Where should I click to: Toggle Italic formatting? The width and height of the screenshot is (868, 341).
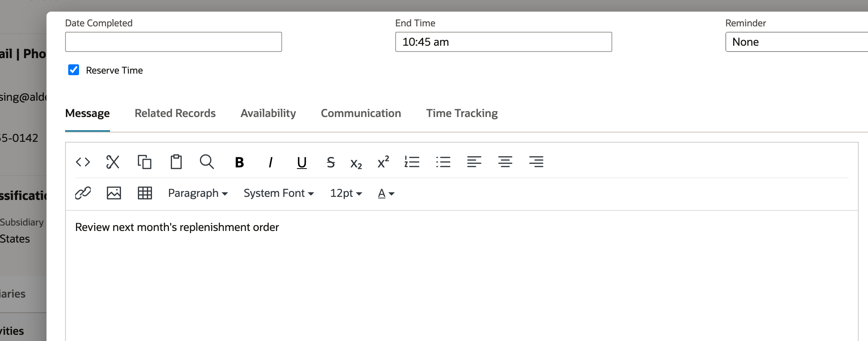(x=270, y=162)
